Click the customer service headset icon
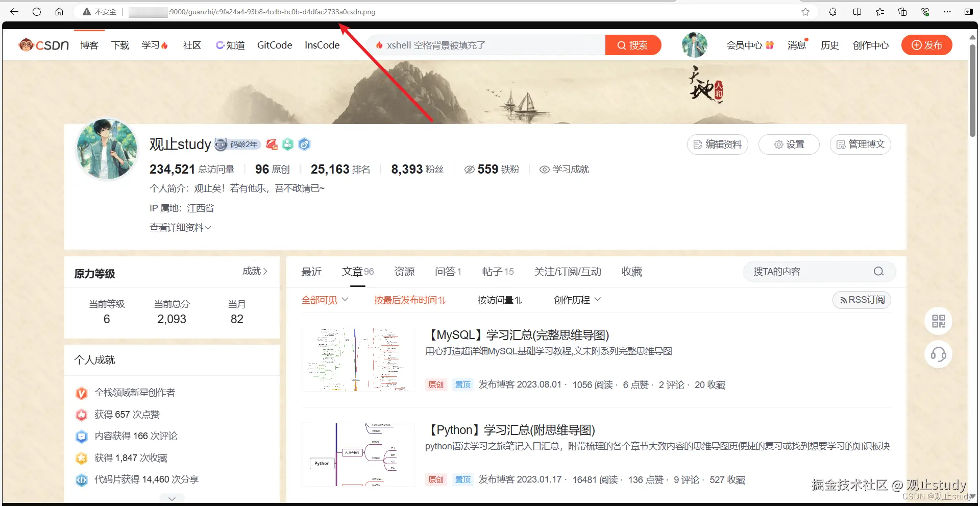 pyautogui.click(x=938, y=354)
